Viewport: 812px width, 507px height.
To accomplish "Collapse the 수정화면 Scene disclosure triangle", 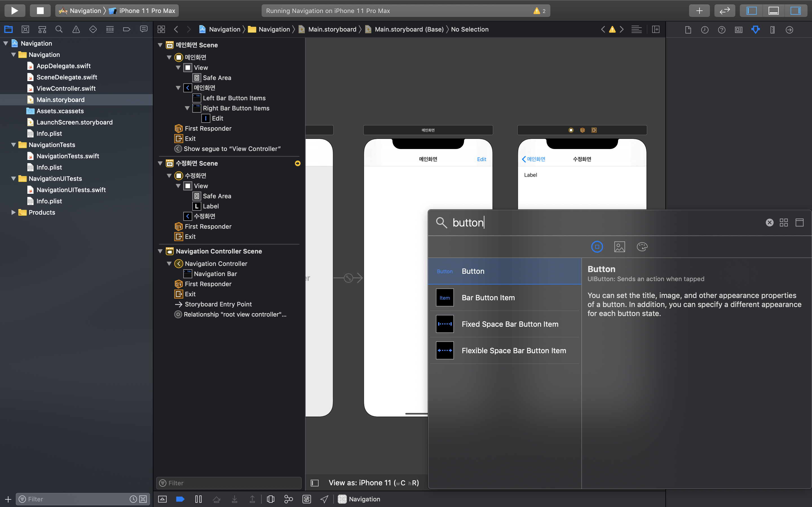I will (x=160, y=164).
